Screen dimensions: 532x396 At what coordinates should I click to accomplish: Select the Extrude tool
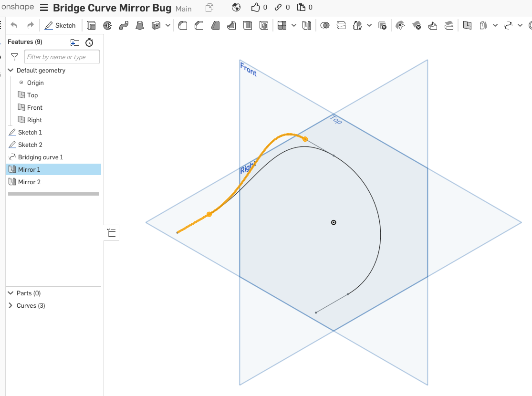coord(91,25)
